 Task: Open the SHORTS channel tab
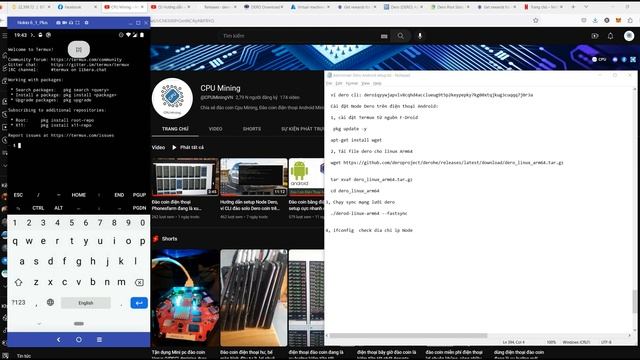point(252,129)
